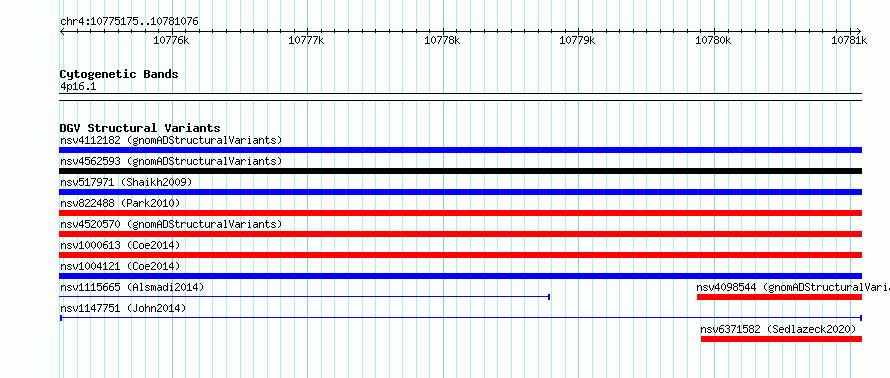This screenshot has width=890, height=378.
Task: Click the 10776k ruler tick label
Action: [x=171, y=40]
